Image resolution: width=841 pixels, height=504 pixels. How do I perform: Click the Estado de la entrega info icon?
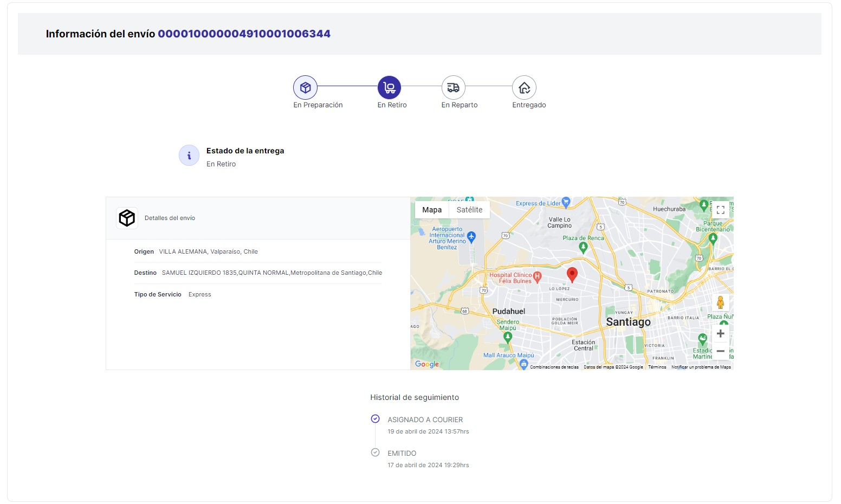pos(189,155)
